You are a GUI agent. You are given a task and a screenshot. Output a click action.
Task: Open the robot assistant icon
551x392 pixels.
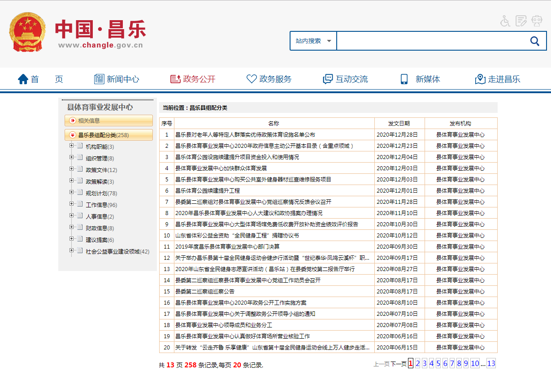pos(537,21)
